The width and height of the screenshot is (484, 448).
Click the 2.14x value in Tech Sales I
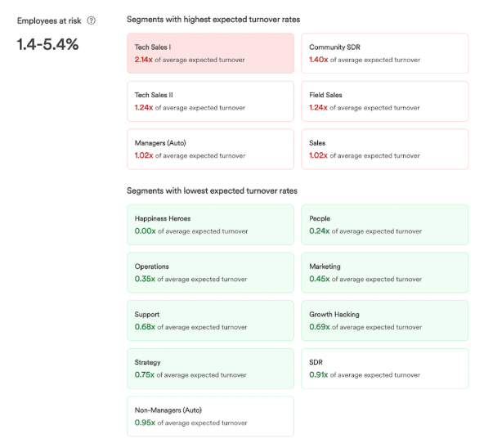pos(144,60)
